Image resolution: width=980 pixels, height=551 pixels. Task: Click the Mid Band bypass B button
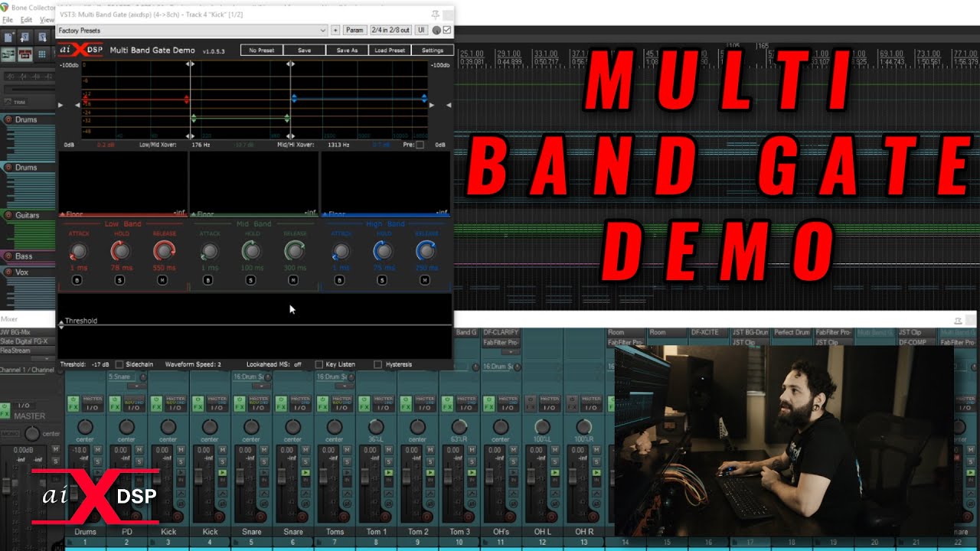[x=208, y=280]
